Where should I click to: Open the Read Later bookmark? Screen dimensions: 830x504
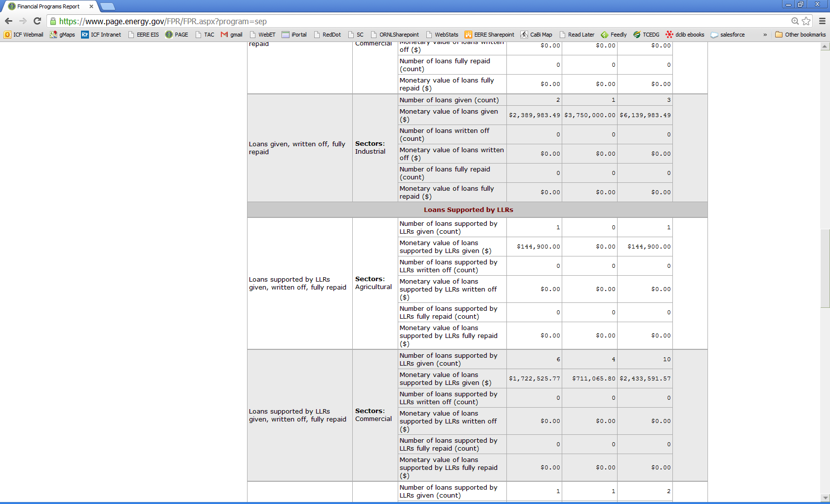577,35
